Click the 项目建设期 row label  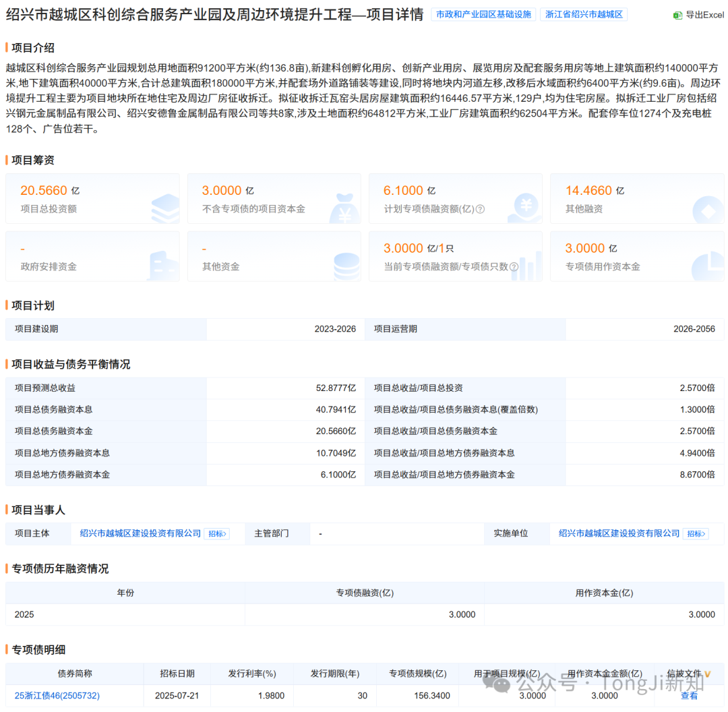(36, 329)
